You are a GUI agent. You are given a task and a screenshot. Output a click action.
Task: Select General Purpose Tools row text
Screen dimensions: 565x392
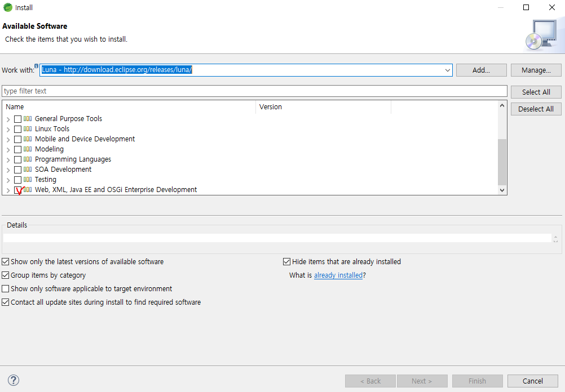(x=68, y=119)
